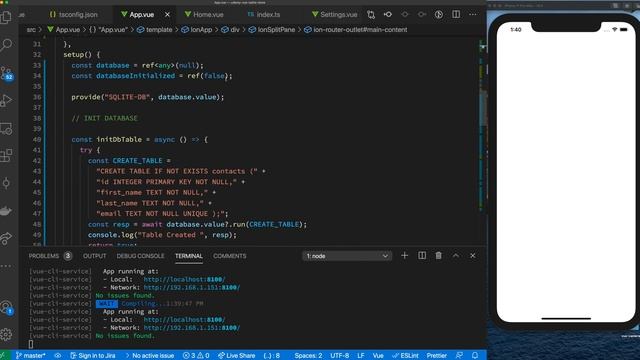Image resolution: width=640 pixels, height=360 pixels.
Task: Change line ending via LF item
Action: [x=360, y=356]
